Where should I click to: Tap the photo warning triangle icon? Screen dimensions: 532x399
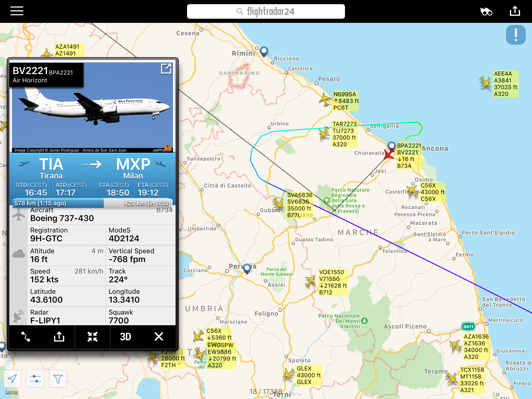pyautogui.click(x=168, y=148)
